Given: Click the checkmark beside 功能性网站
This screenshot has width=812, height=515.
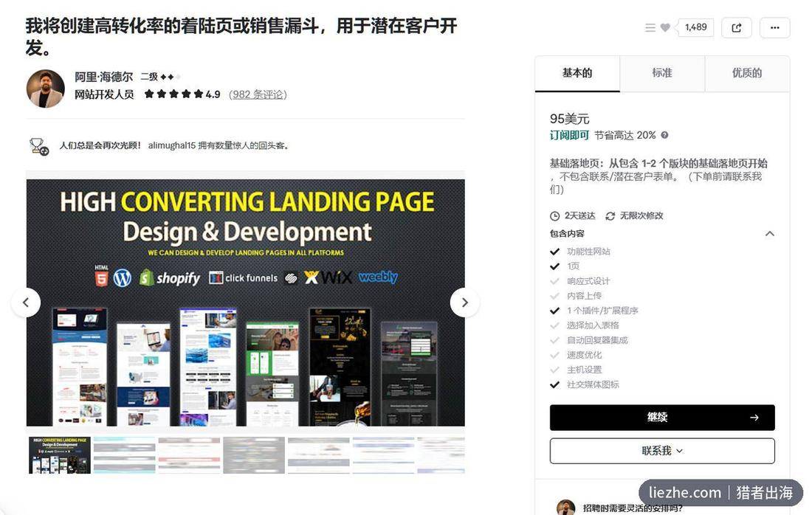Looking at the screenshot, I should coord(554,252).
